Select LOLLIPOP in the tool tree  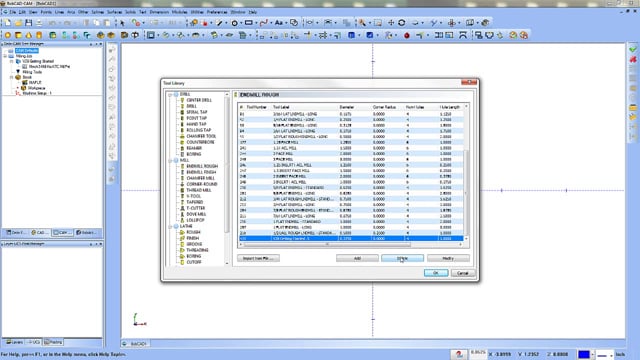click(196, 220)
